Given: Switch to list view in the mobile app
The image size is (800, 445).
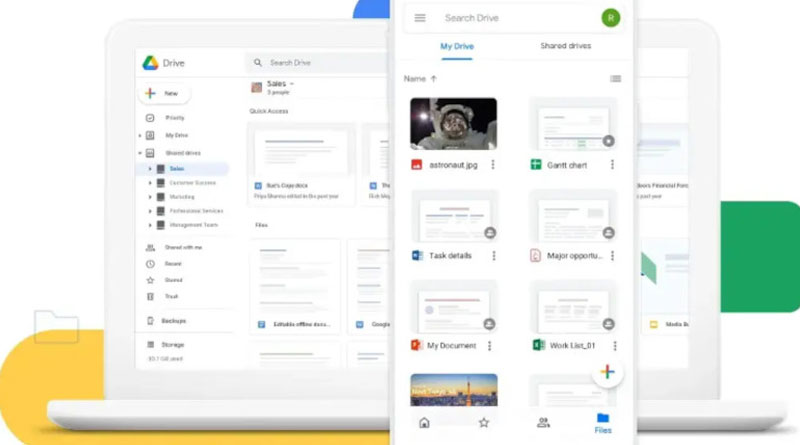Looking at the screenshot, I should pos(615,79).
